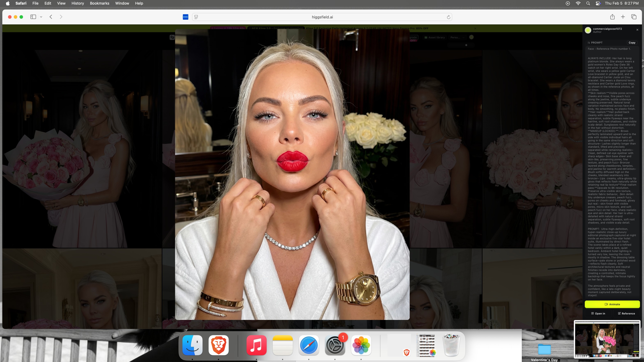Open the Bookmarks menu

[100, 3]
